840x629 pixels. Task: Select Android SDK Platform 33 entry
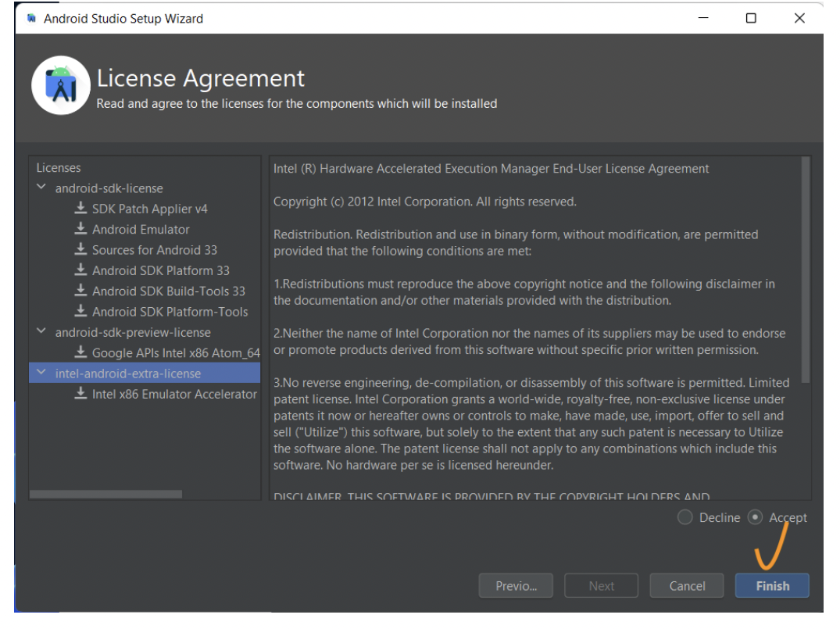[x=161, y=270]
